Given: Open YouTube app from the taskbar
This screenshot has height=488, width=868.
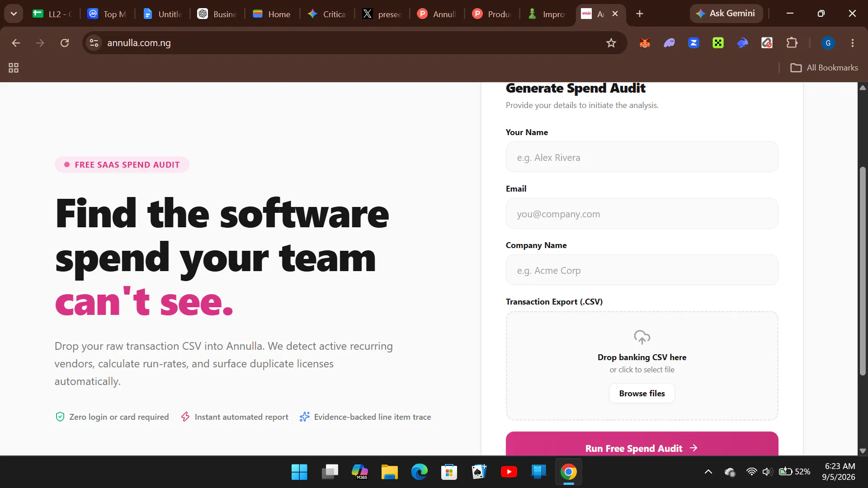Looking at the screenshot, I should (509, 472).
